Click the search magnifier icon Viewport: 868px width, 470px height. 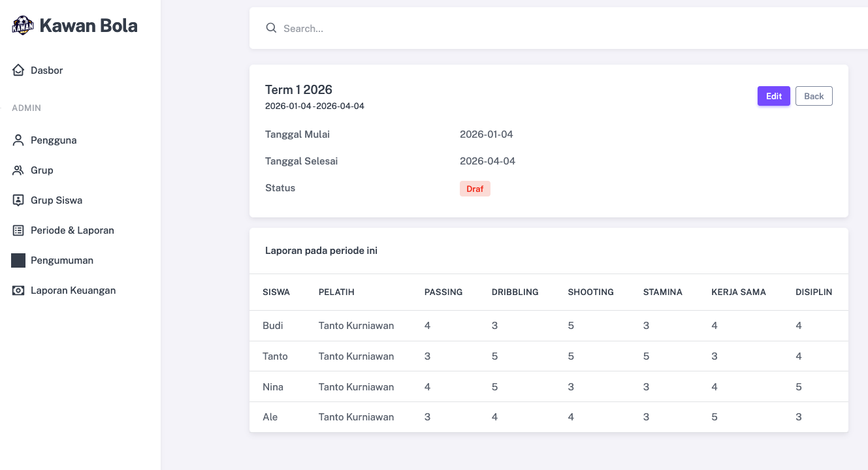click(x=271, y=28)
